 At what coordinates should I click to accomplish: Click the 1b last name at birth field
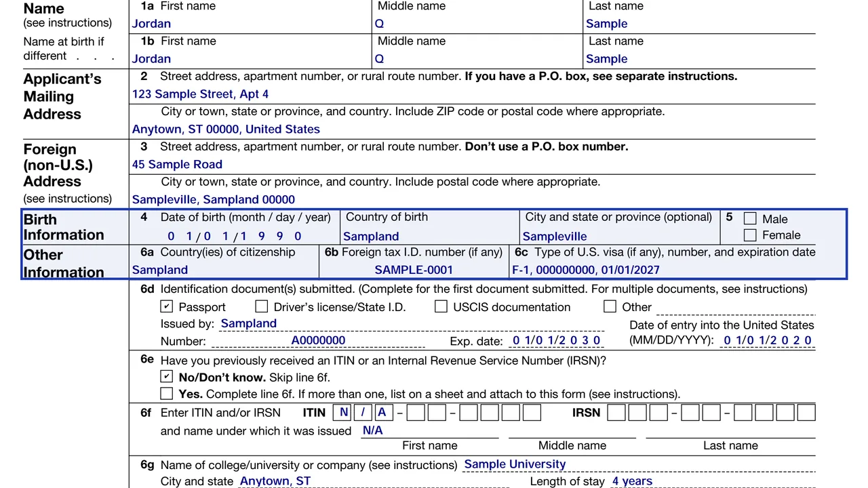pyautogui.click(x=699, y=59)
